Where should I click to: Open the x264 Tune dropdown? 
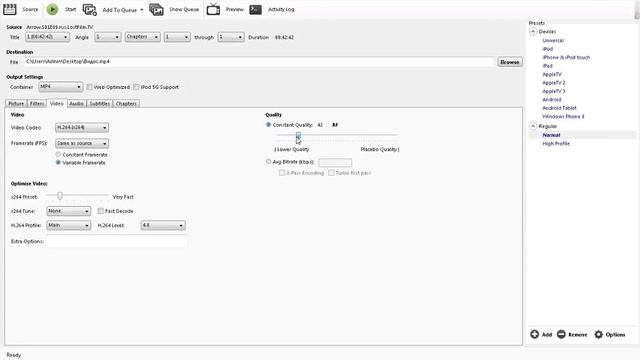(68, 211)
